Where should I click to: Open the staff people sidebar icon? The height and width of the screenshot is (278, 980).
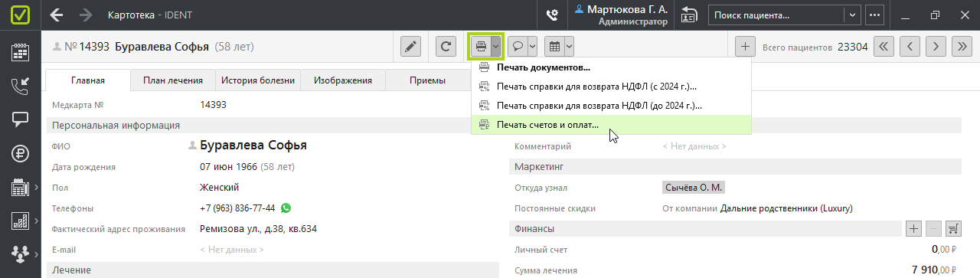[21, 253]
